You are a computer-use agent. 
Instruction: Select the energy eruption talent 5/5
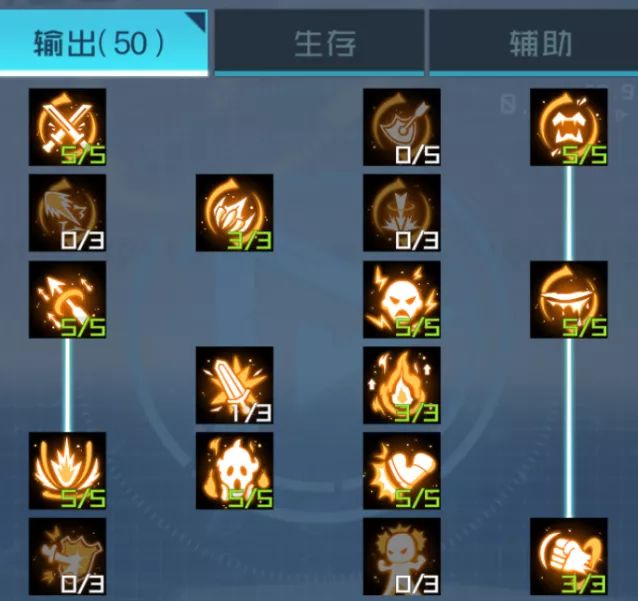pyautogui.click(x=68, y=471)
